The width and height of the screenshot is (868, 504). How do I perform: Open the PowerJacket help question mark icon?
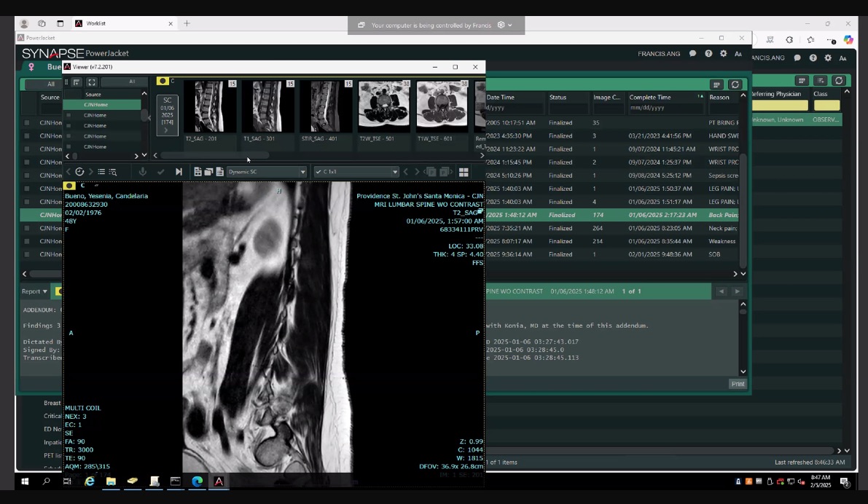point(708,54)
